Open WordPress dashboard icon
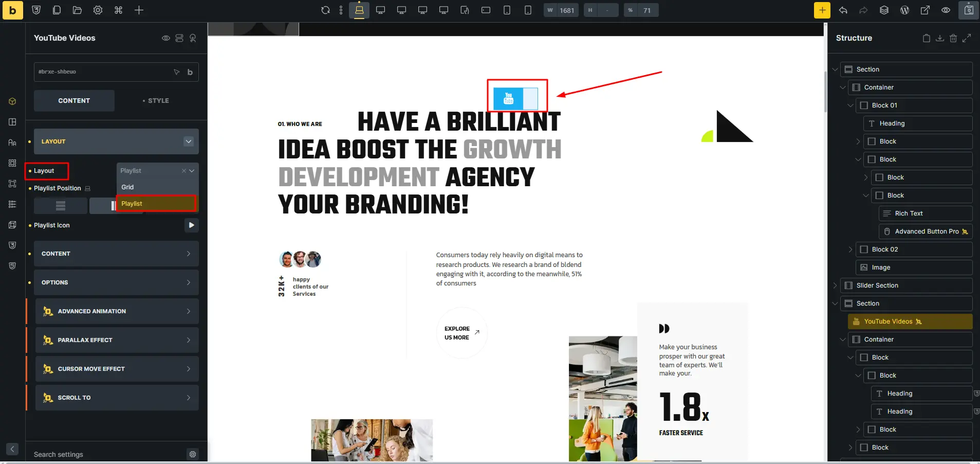The height and width of the screenshot is (464, 980). (x=904, y=10)
